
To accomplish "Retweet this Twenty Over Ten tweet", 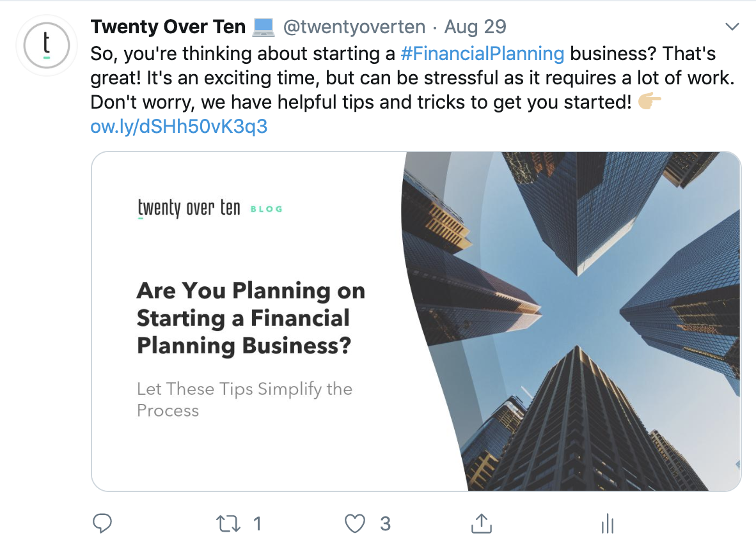I will click(x=229, y=524).
